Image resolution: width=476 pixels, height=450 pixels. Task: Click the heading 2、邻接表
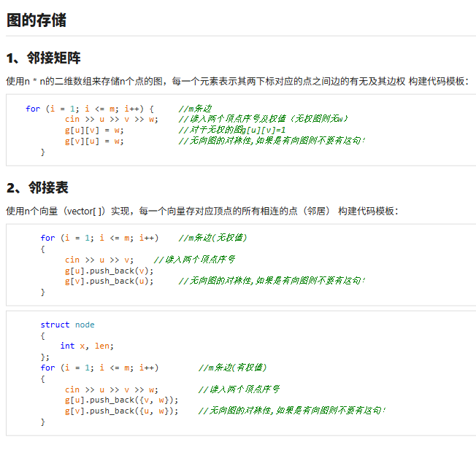point(37,187)
